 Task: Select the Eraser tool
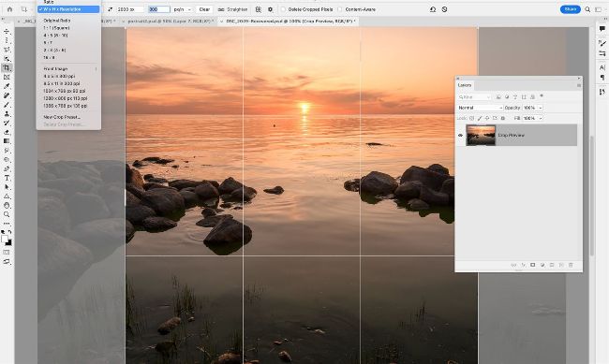[x=7, y=132]
